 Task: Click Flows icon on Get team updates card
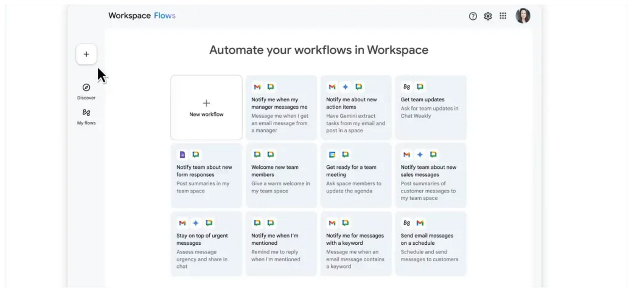coord(406,87)
